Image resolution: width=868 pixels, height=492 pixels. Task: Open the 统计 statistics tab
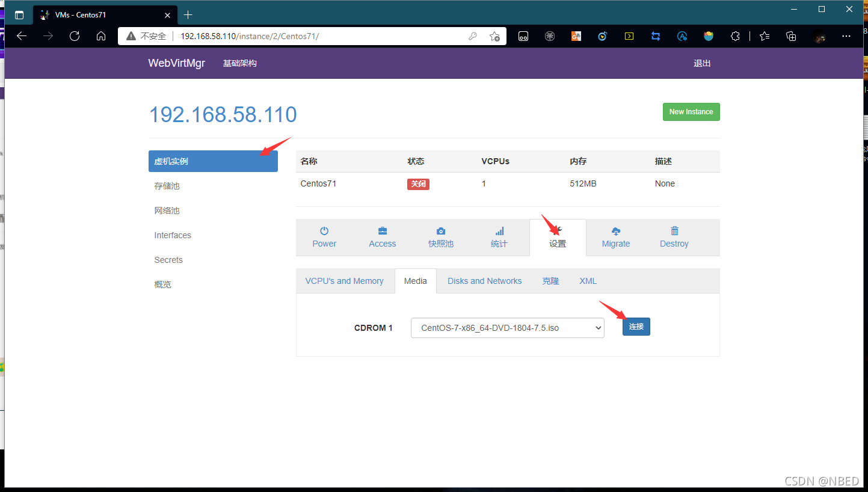click(x=499, y=238)
